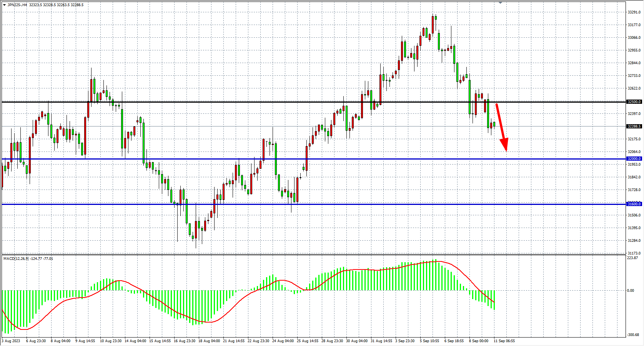Click the MACD 223.87 scale value
The width and height of the screenshot is (644, 346).
click(x=632, y=258)
